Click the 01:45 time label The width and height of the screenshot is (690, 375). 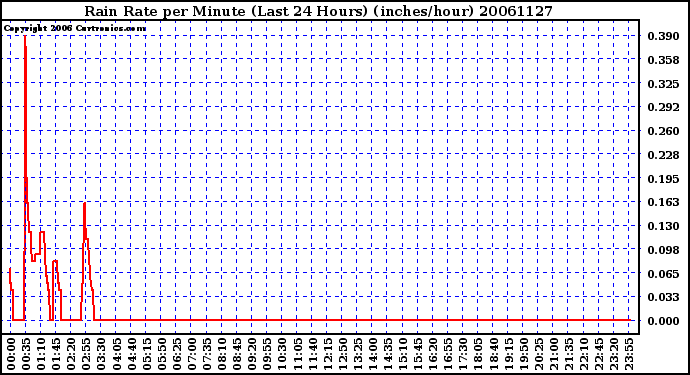56,354
